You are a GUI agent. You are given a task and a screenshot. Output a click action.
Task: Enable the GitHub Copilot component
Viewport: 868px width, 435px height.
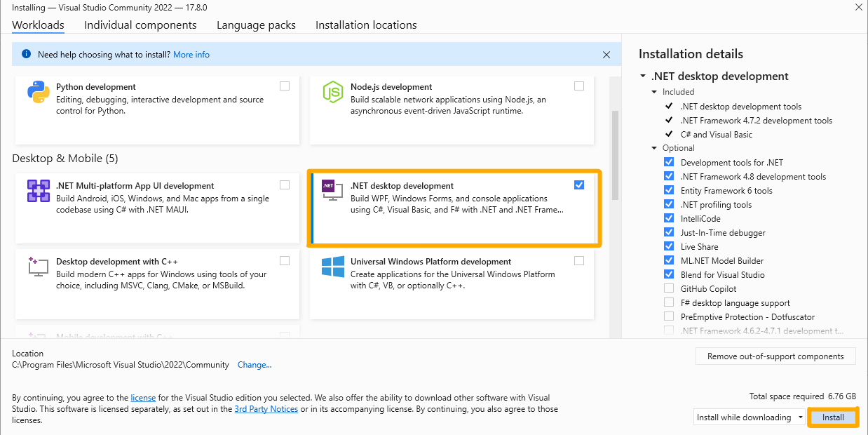(x=669, y=289)
